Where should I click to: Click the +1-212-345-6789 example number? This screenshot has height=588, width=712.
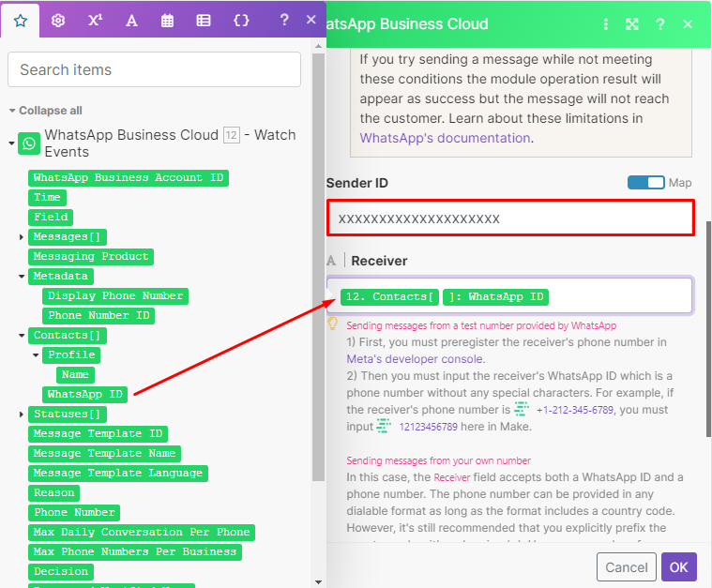(x=575, y=410)
